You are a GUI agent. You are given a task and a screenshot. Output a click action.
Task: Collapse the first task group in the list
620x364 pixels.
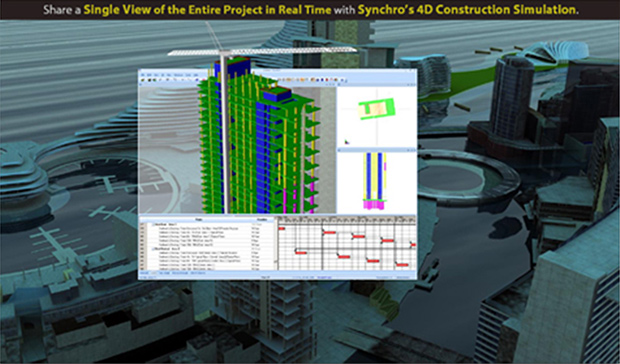[x=153, y=224]
